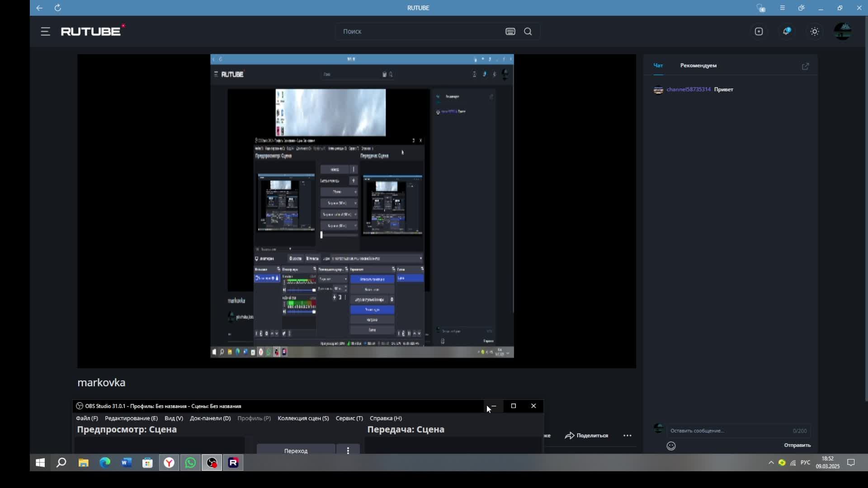Toggle the light/dark theme sun icon
Viewport: 868px width, 488px height.
[x=815, y=32]
